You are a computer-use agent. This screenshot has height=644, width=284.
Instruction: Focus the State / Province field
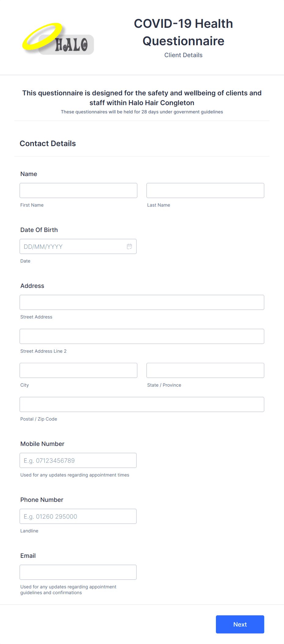(205, 370)
